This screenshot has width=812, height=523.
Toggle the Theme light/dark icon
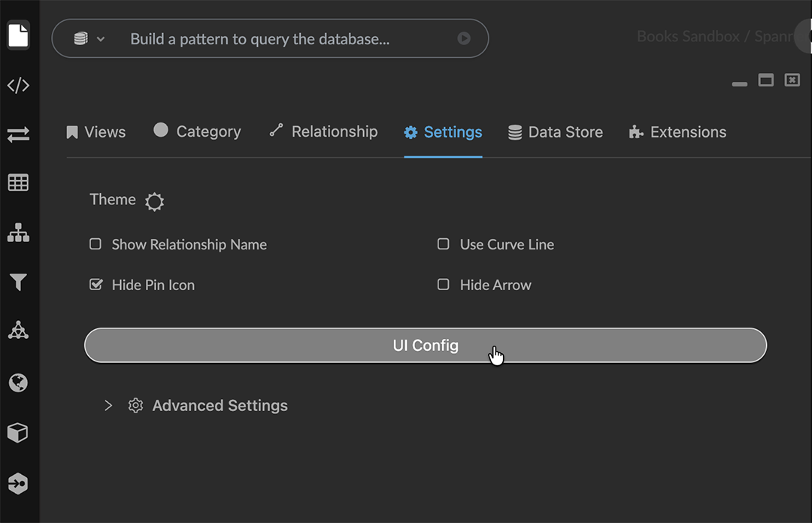click(x=154, y=201)
